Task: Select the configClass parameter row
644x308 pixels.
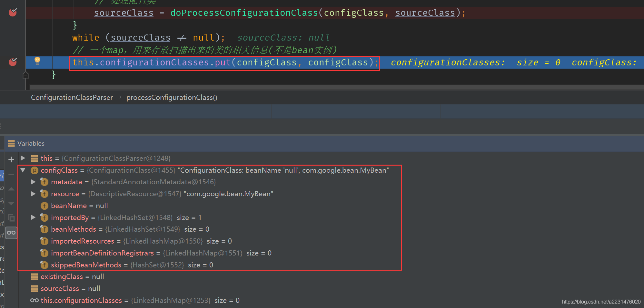Action: [210, 170]
